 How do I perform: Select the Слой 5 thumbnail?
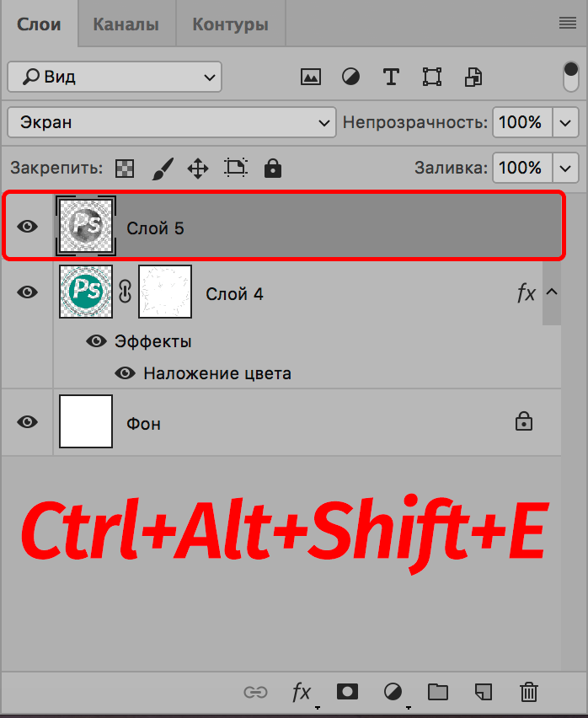(x=86, y=226)
